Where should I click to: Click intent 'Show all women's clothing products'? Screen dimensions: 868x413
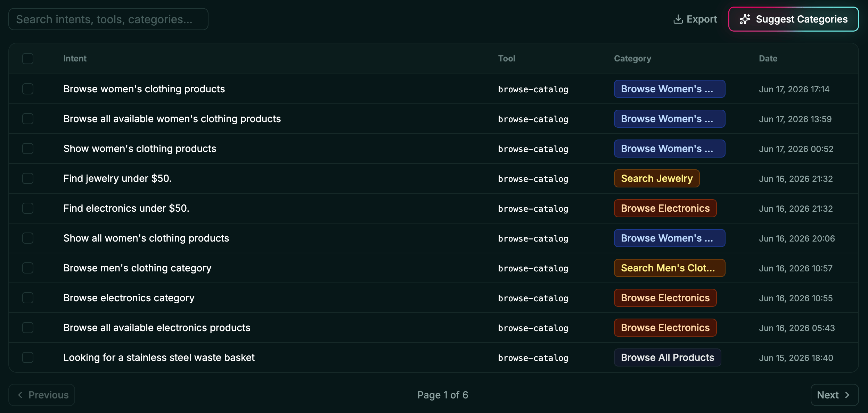(x=146, y=238)
